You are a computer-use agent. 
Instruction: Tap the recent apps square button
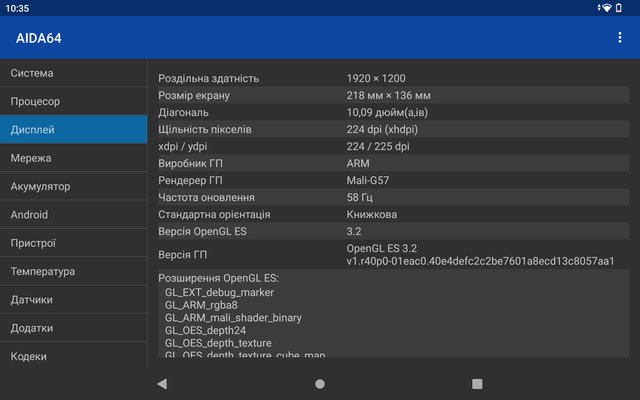click(477, 384)
